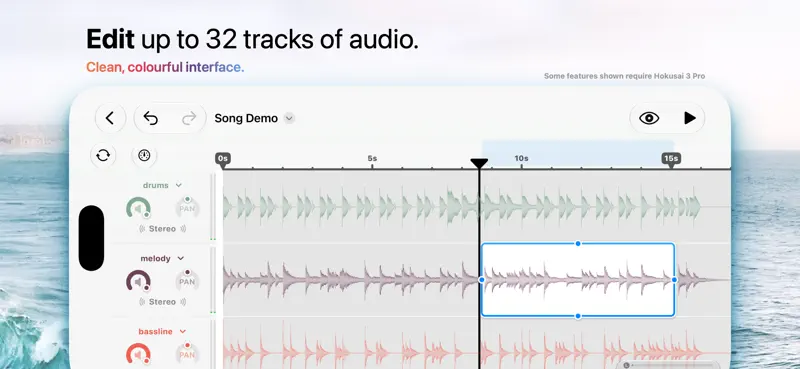Click the playhead triangle on the ruler

click(x=479, y=163)
